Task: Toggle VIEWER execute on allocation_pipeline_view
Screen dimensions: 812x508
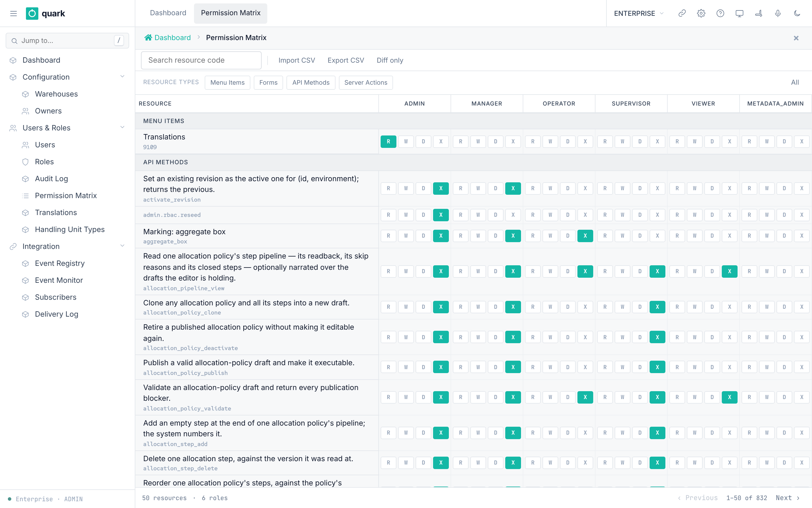Action: click(729, 271)
